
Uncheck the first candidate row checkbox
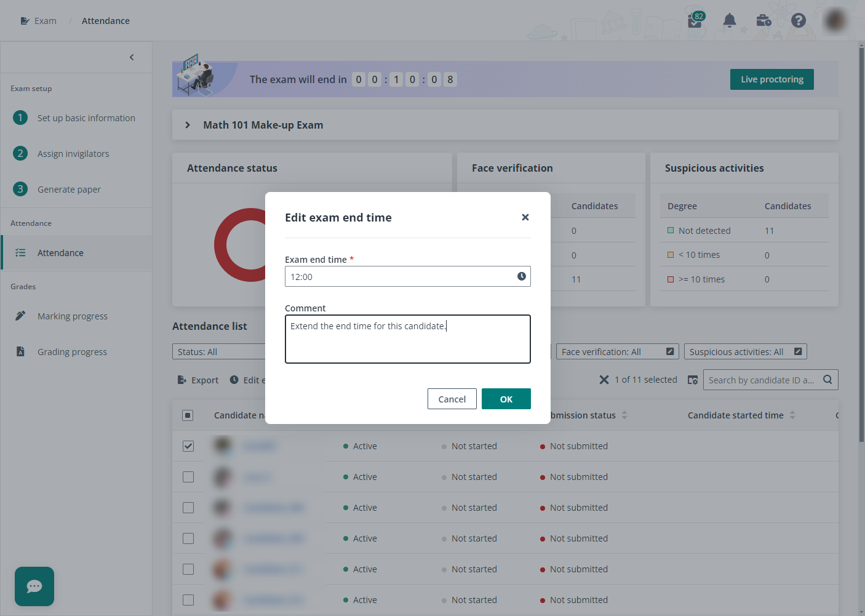click(188, 446)
